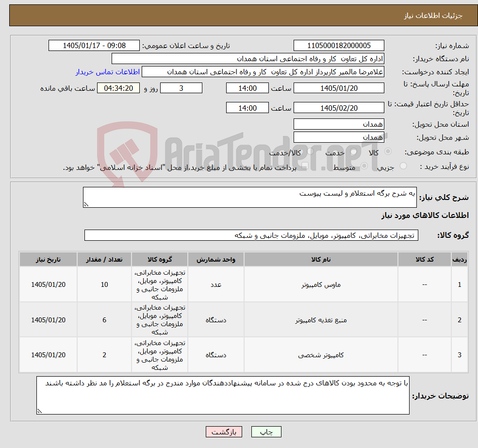Image resolution: width=478 pixels, height=448 pixels.
Task: Click دستگاه unit in the power supply row
Action: tap(216, 320)
